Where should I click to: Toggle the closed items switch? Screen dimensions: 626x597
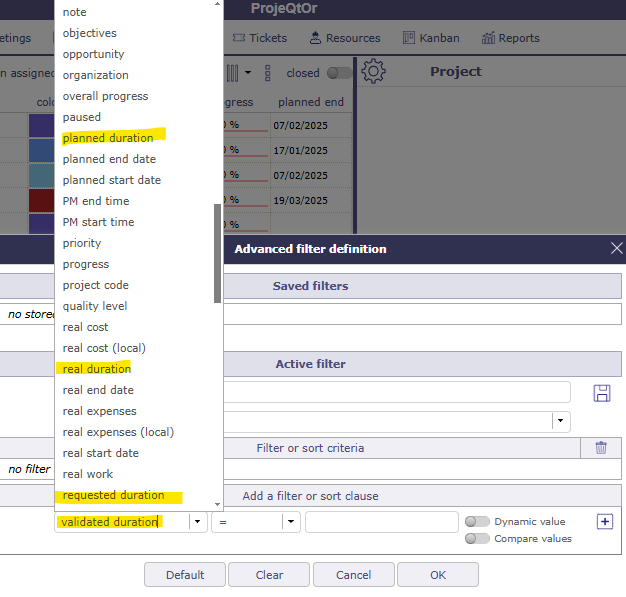pos(339,73)
